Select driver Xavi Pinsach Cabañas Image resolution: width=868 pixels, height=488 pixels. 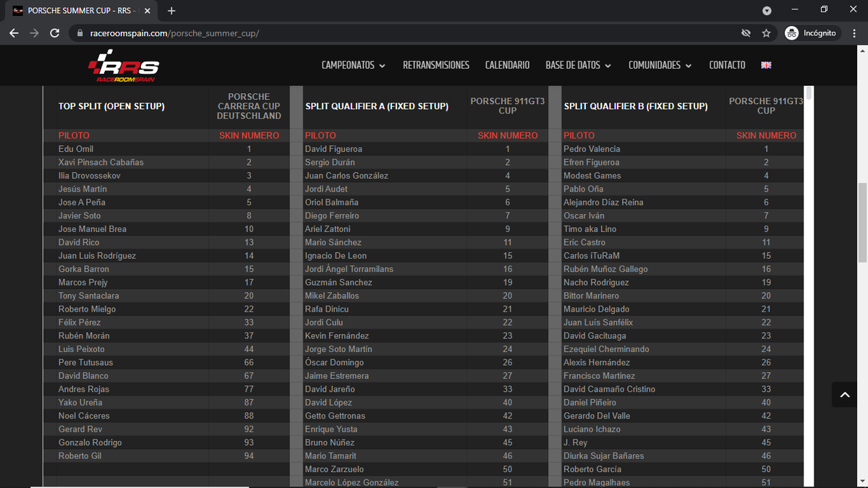point(101,162)
